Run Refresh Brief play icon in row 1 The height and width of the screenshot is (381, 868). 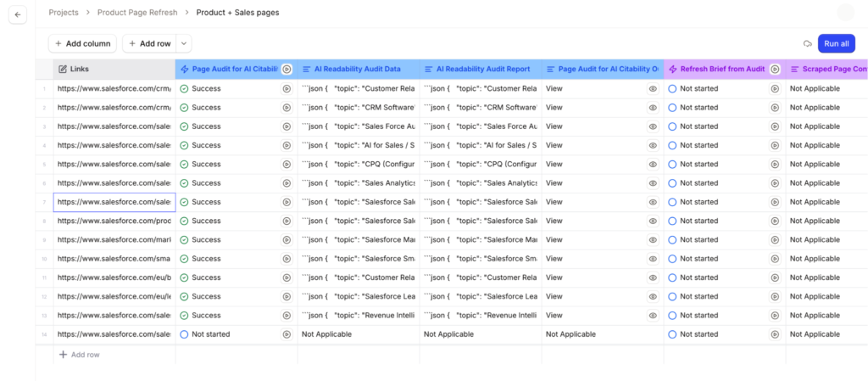775,88
